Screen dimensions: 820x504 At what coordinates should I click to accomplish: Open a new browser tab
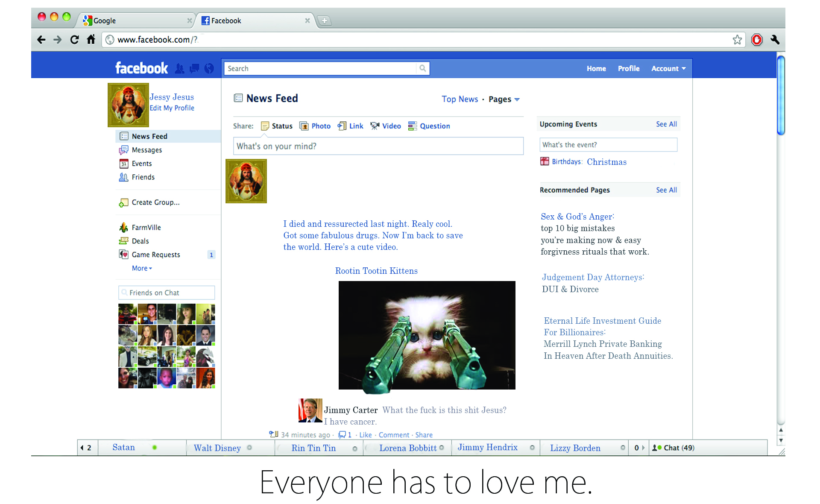point(325,21)
